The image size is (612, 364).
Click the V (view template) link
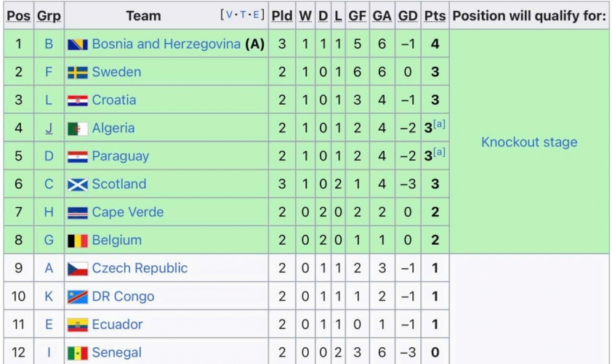[x=229, y=15]
